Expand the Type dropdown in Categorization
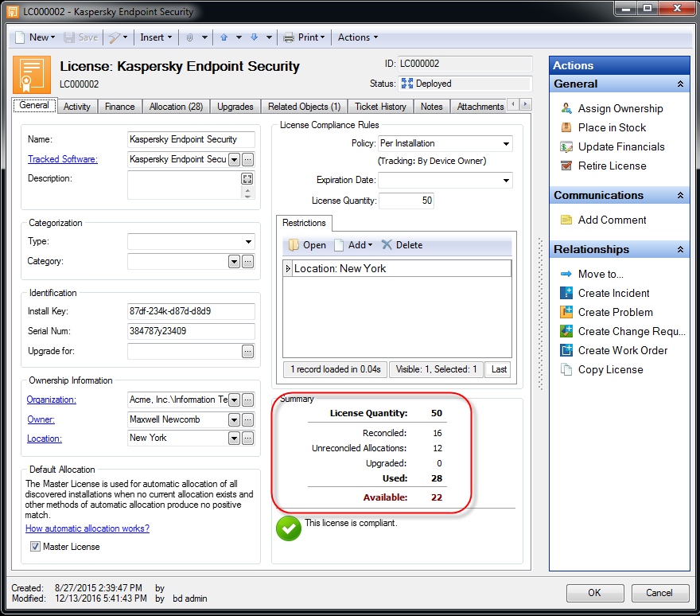Screen dimensions: 700x616 (x=248, y=242)
